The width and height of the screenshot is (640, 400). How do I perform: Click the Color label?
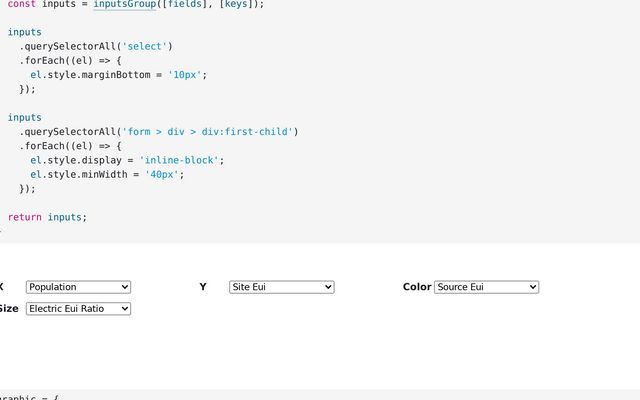(x=417, y=287)
